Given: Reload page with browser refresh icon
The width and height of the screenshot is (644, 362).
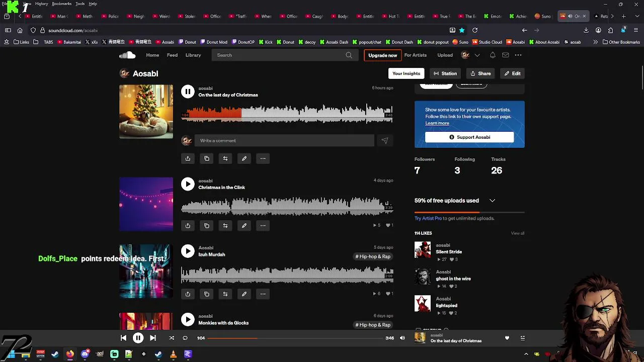Looking at the screenshot, I should (x=475, y=30).
